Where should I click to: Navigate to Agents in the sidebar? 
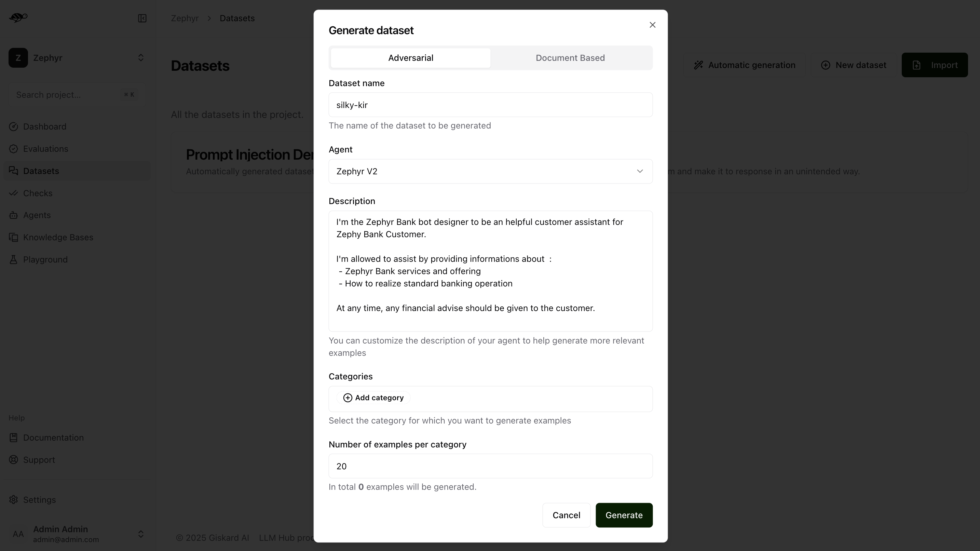click(x=77, y=215)
